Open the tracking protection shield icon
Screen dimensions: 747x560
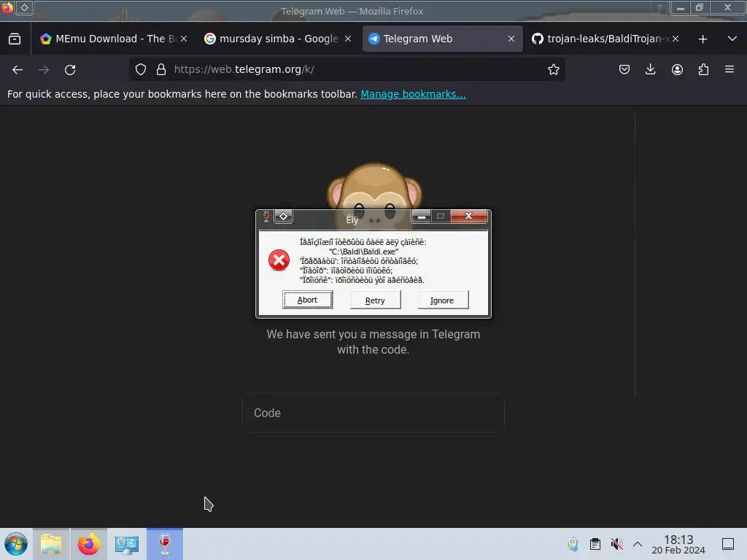click(x=141, y=69)
